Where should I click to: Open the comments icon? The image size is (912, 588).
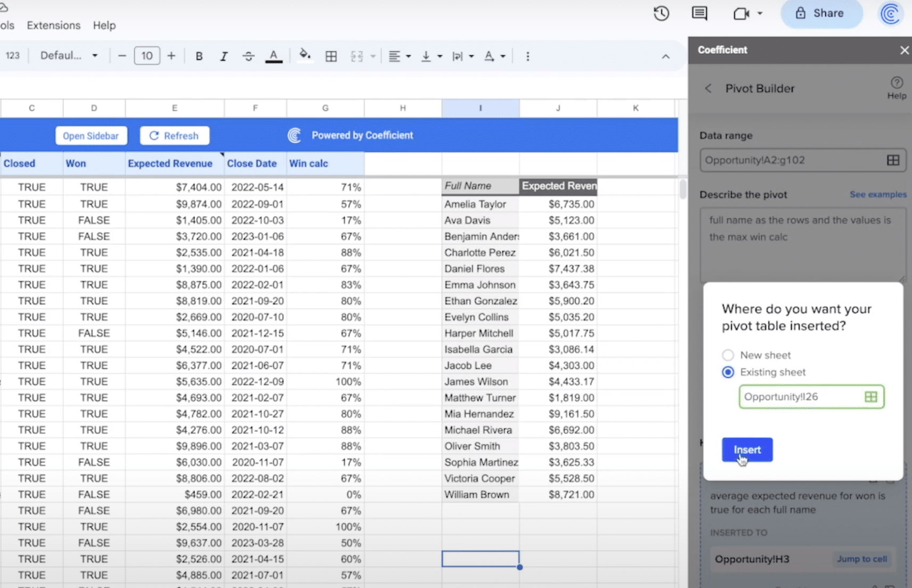pos(699,13)
